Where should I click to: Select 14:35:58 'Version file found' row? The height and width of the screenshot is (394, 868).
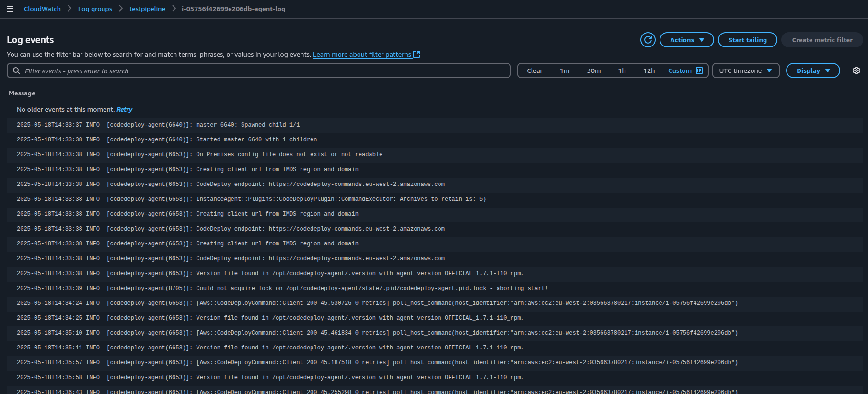pyautogui.click(x=435, y=377)
